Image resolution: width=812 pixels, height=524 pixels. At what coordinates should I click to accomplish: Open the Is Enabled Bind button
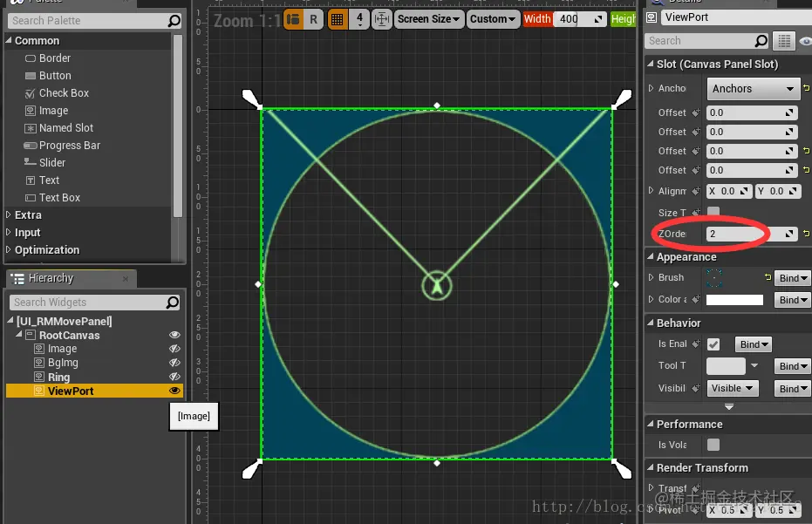click(x=754, y=344)
